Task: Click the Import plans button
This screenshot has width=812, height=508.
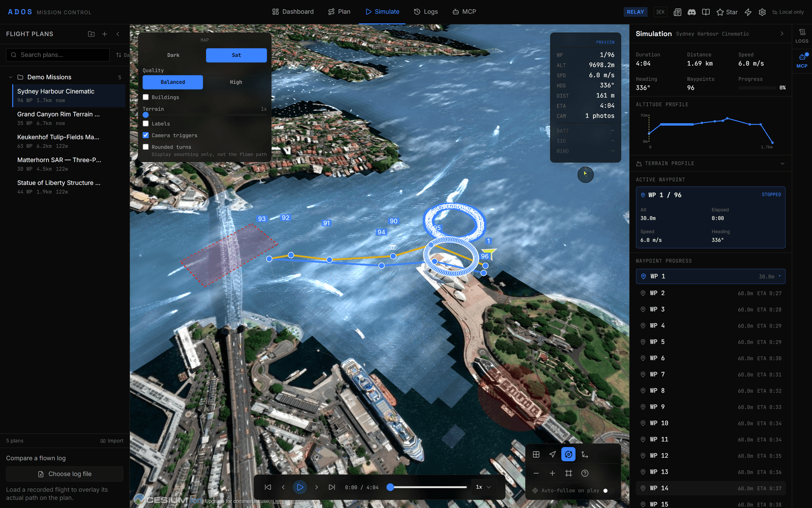Action: coord(112,441)
